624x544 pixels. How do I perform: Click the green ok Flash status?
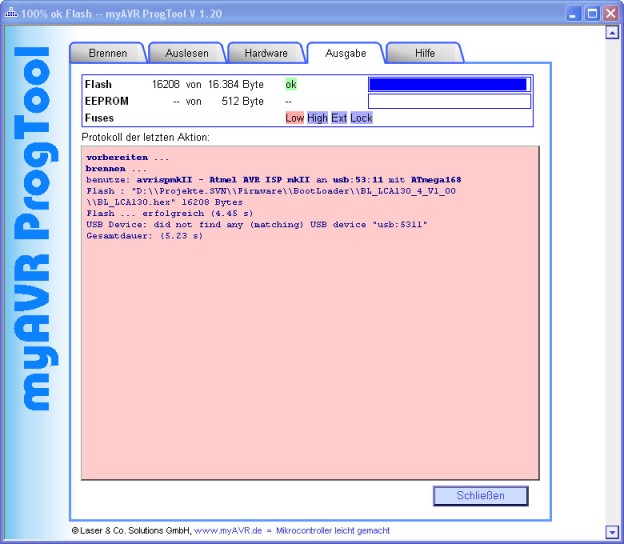coord(291,84)
